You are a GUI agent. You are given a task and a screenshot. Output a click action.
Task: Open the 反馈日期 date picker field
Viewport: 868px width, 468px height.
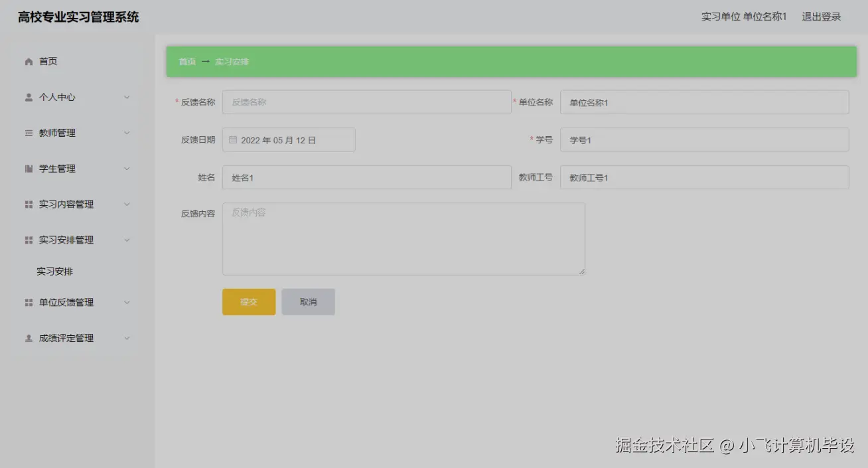click(289, 140)
